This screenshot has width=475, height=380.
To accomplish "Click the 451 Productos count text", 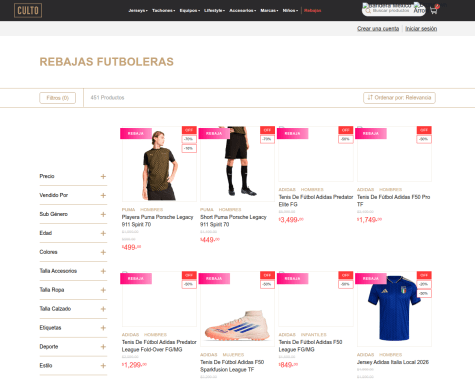I will [x=107, y=98].
